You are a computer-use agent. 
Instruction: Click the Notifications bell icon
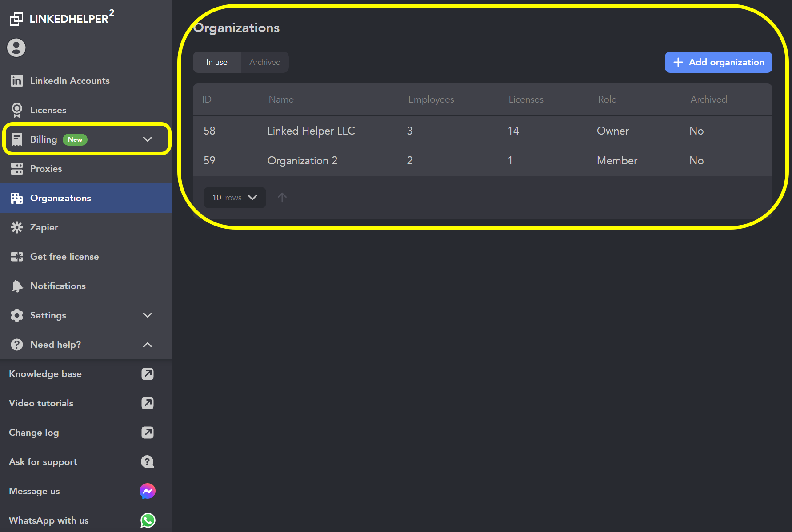17,286
